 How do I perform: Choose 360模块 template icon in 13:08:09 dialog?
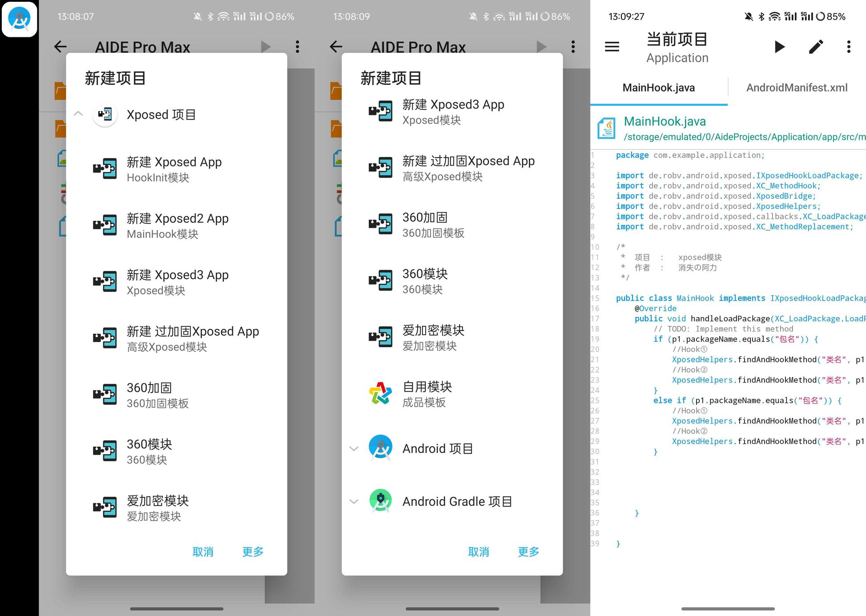pyautogui.click(x=381, y=281)
